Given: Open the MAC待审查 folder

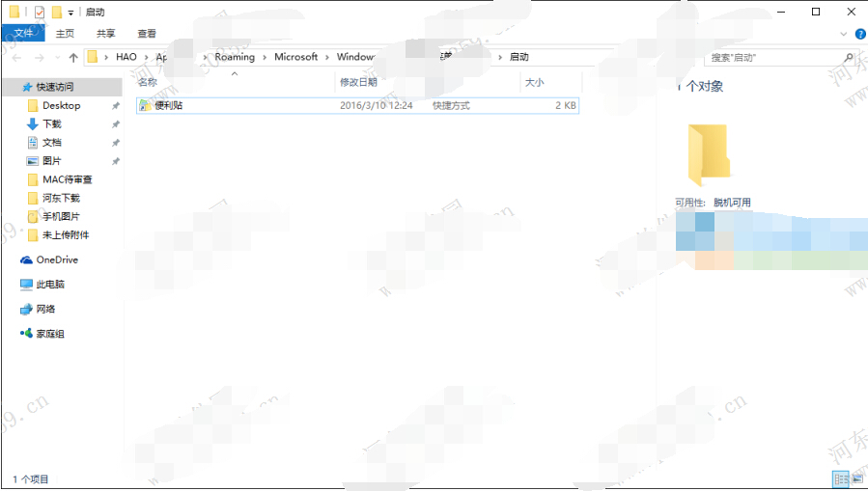Looking at the screenshot, I should (x=68, y=179).
